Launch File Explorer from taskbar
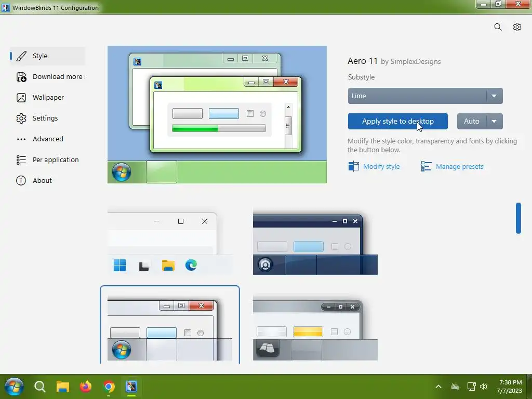Viewport: 532px width, 399px height. pyautogui.click(x=63, y=387)
